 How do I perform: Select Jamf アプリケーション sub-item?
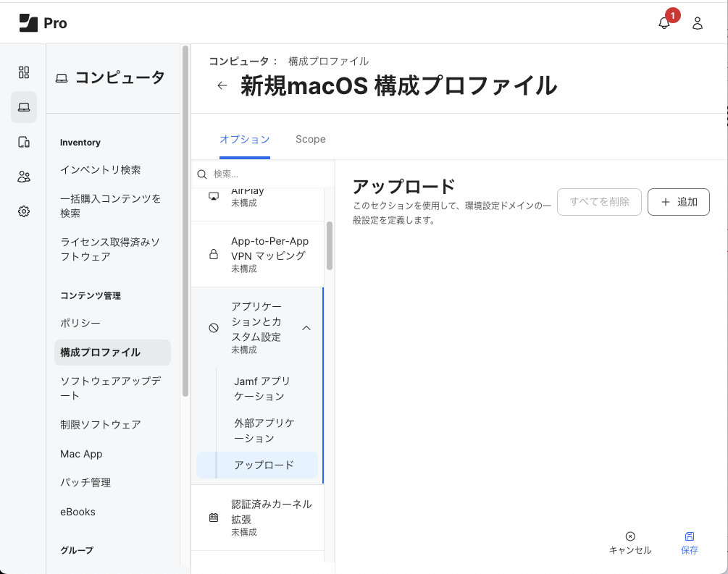click(x=262, y=389)
